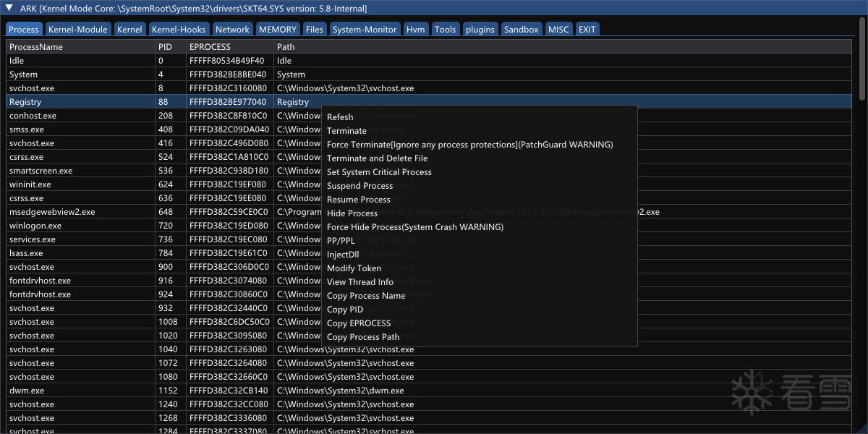The width and height of the screenshot is (868, 434).
Task: Choose the PP/PPL menu entry
Action: pyautogui.click(x=479, y=241)
